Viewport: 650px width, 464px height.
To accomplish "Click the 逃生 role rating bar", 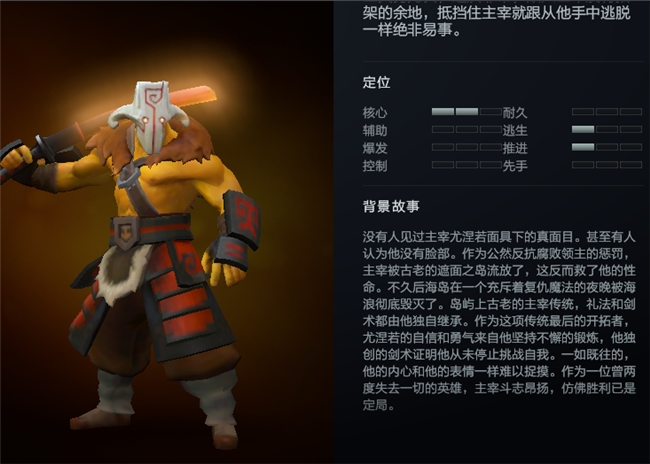I will click(x=607, y=130).
